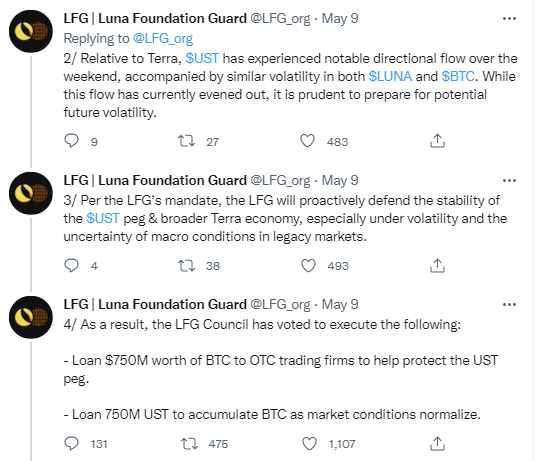Like the tweet with 493 likes
The width and height of the screenshot is (536, 461).
coord(308,266)
